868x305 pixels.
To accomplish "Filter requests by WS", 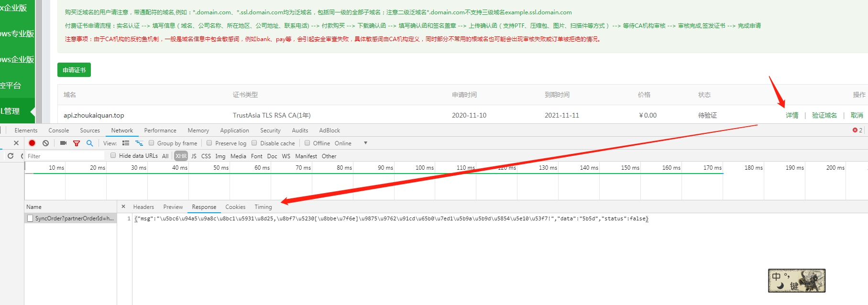I will 286,156.
